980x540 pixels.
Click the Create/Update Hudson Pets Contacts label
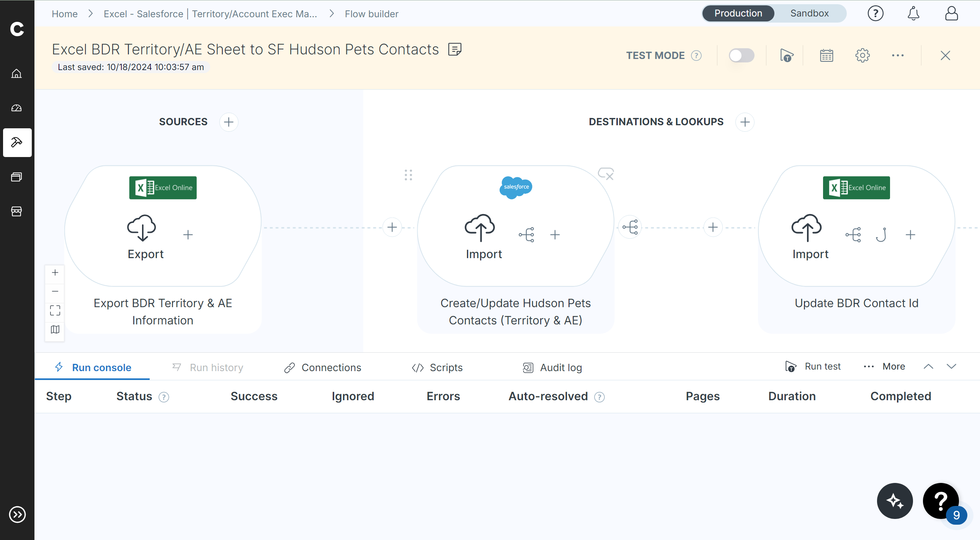pos(516,312)
